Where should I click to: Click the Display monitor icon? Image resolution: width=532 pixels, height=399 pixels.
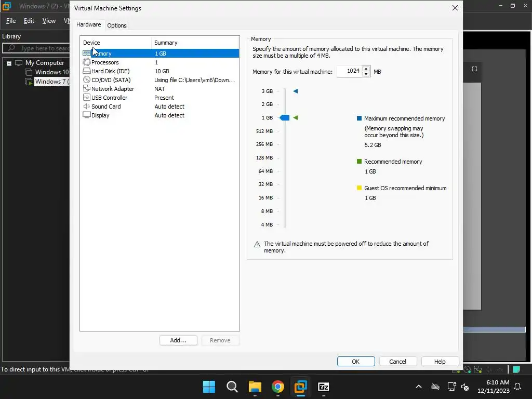pyautogui.click(x=87, y=115)
